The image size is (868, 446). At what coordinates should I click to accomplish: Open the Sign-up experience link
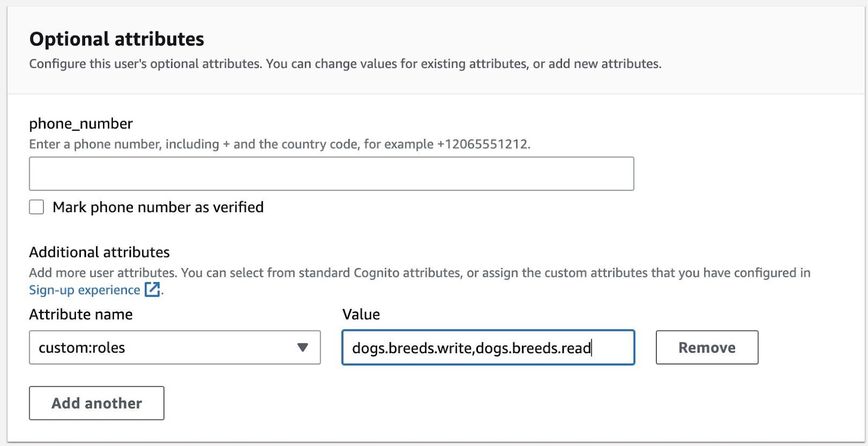pos(85,290)
